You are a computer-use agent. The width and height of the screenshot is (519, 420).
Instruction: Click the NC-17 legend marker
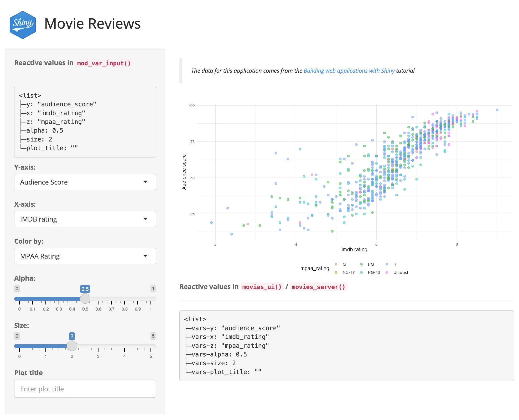click(336, 272)
